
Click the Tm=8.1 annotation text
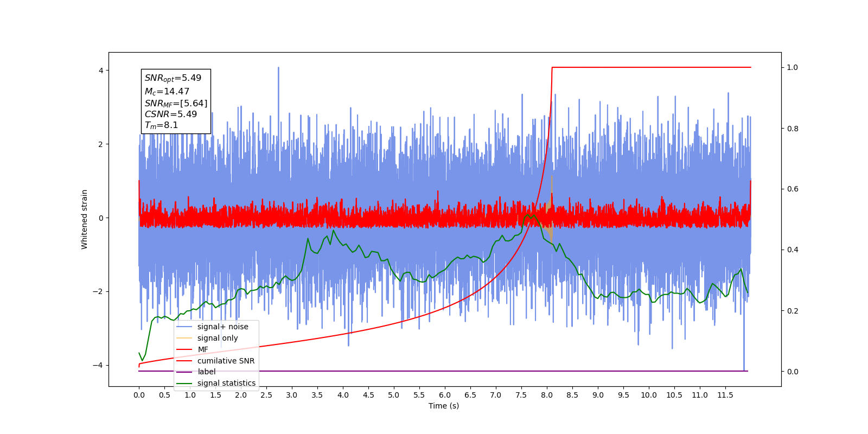pos(161,125)
